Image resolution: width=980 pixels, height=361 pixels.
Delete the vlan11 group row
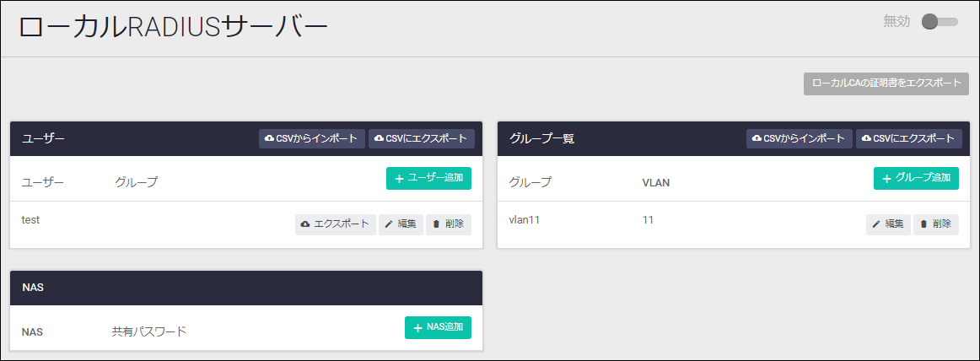[936, 224]
